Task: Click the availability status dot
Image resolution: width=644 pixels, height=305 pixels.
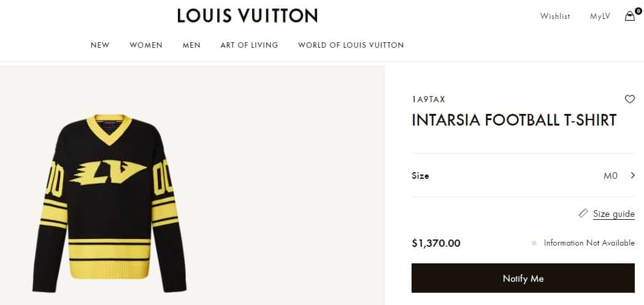Action: pyautogui.click(x=534, y=243)
